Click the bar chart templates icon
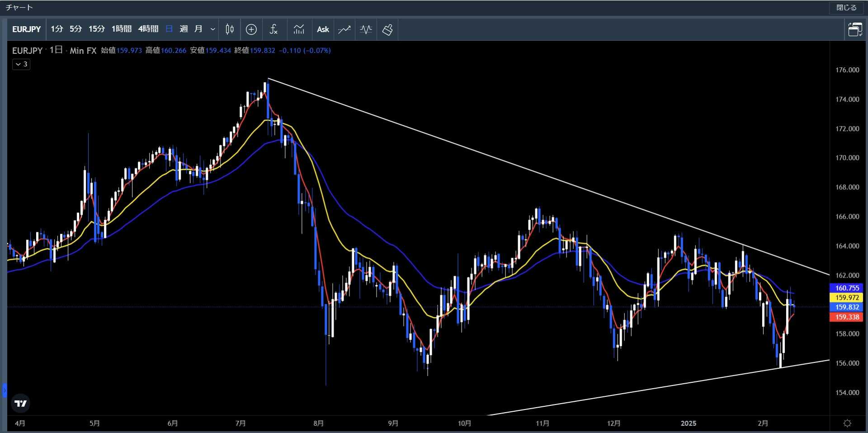The width and height of the screenshot is (868, 433). (x=299, y=29)
